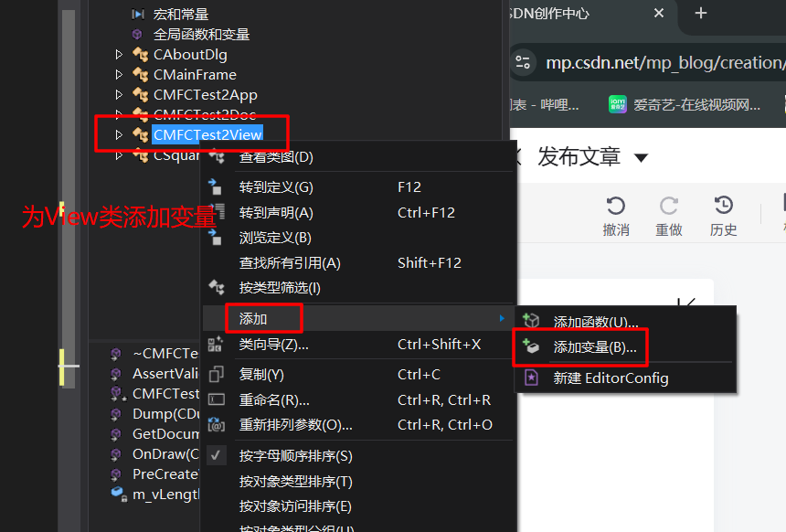Image resolution: width=786 pixels, height=532 pixels.
Task: Open the 爱奇艺 bookmark link
Action: pyautogui.click(x=685, y=104)
